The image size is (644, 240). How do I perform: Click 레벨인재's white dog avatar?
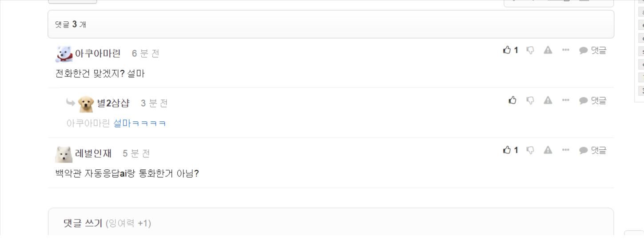click(x=64, y=154)
